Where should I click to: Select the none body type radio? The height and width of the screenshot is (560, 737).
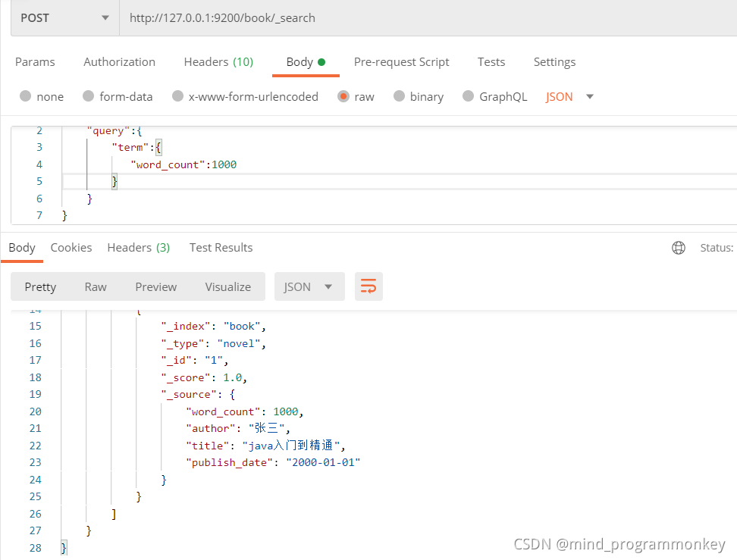pyautogui.click(x=25, y=96)
